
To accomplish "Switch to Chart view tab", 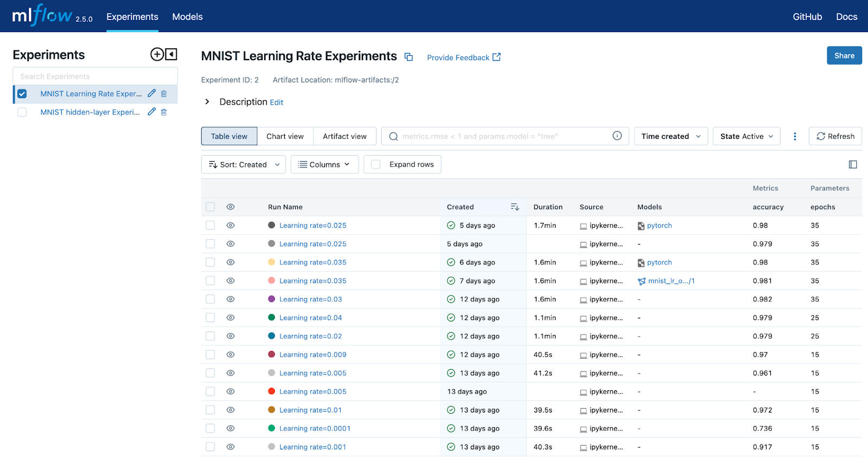I will [x=285, y=137].
